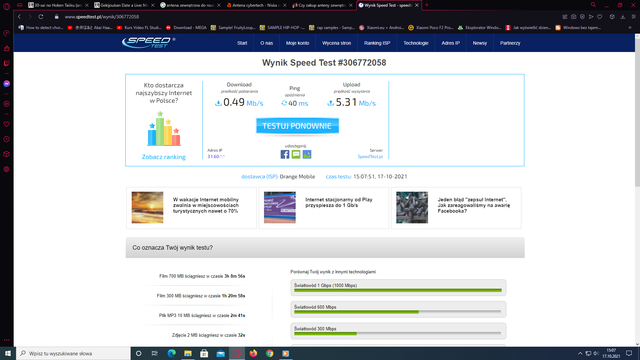
Task: Click the Windows taskbar search box
Action: 73,353
